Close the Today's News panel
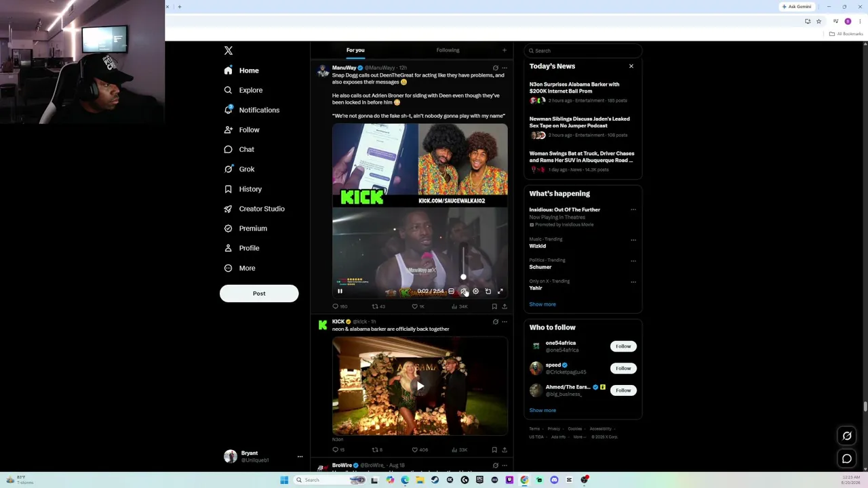This screenshot has height=488, width=868. pos(631,66)
